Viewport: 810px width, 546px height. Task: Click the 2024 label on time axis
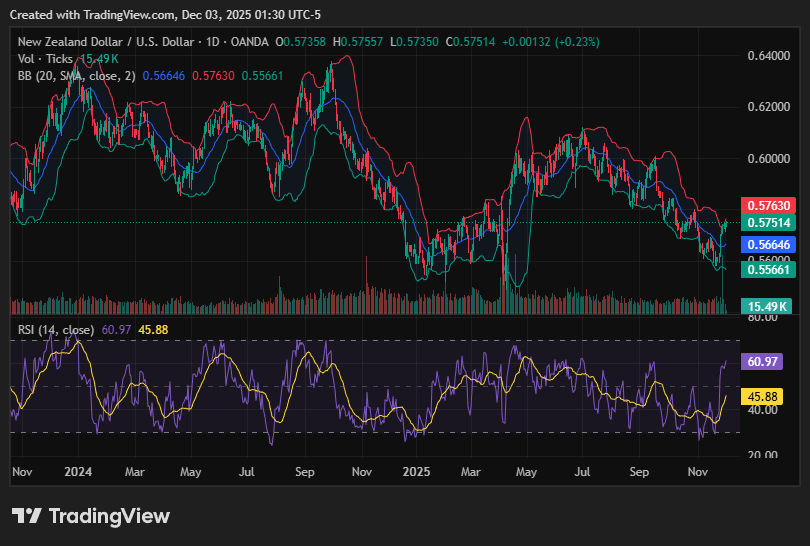(x=78, y=469)
